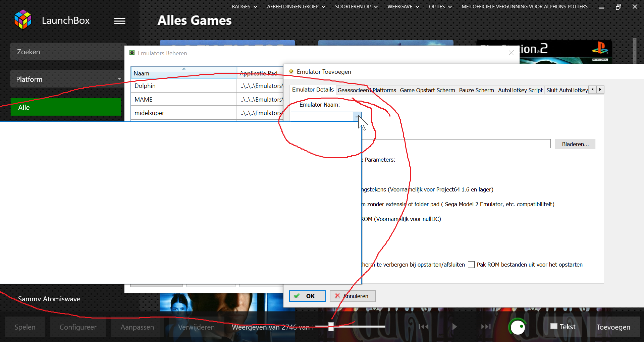Screen dimensions: 644x342
Task: Open the BADGES dropdown menu
Action: (x=245, y=7)
